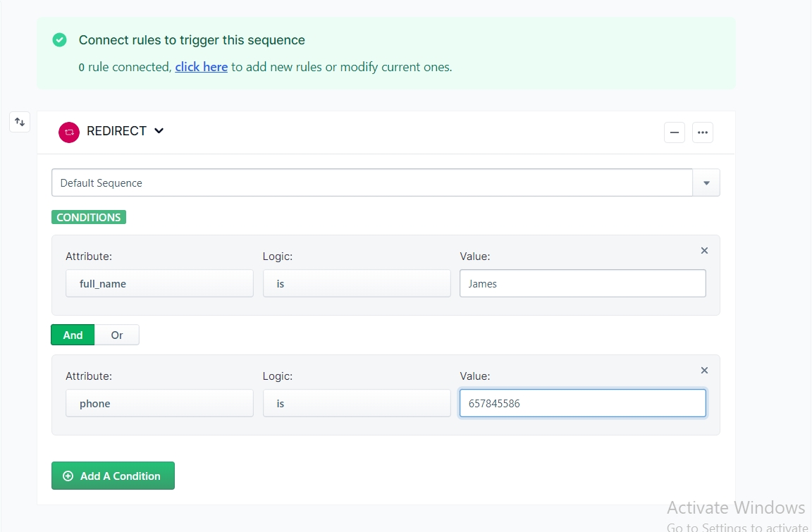Remove the full_name condition with its X

[x=704, y=251]
